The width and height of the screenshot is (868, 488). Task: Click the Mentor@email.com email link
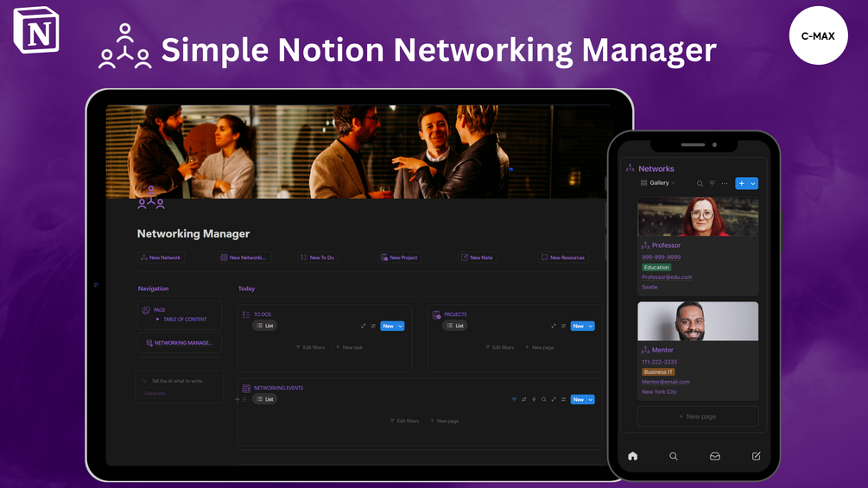[x=665, y=382]
